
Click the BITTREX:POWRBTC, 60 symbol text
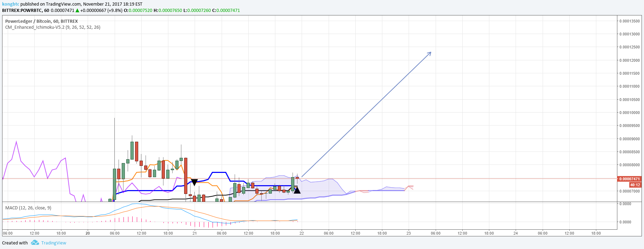[x=26, y=11]
